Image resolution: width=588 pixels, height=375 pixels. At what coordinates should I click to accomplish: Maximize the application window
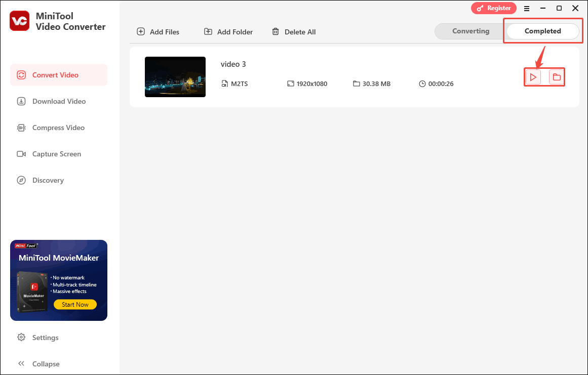[559, 8]
